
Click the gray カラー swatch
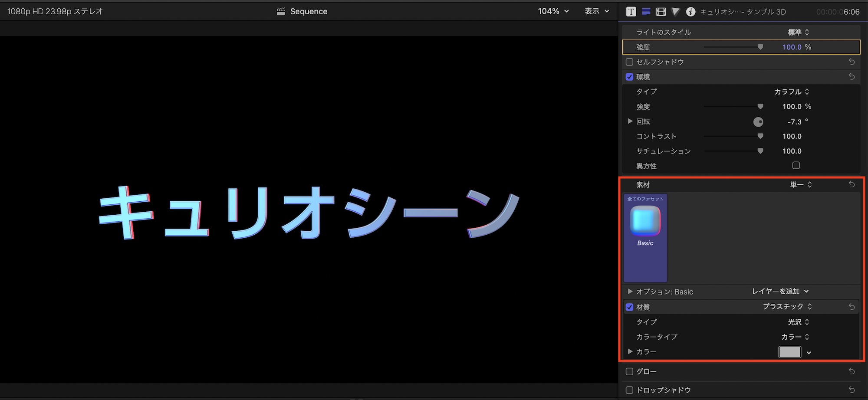(x=789, y=352)
